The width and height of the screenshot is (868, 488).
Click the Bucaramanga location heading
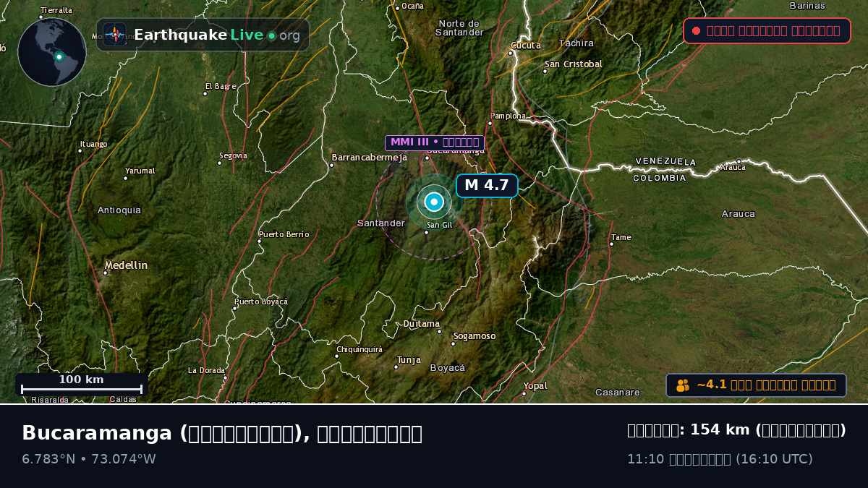[x=222, y=433]
